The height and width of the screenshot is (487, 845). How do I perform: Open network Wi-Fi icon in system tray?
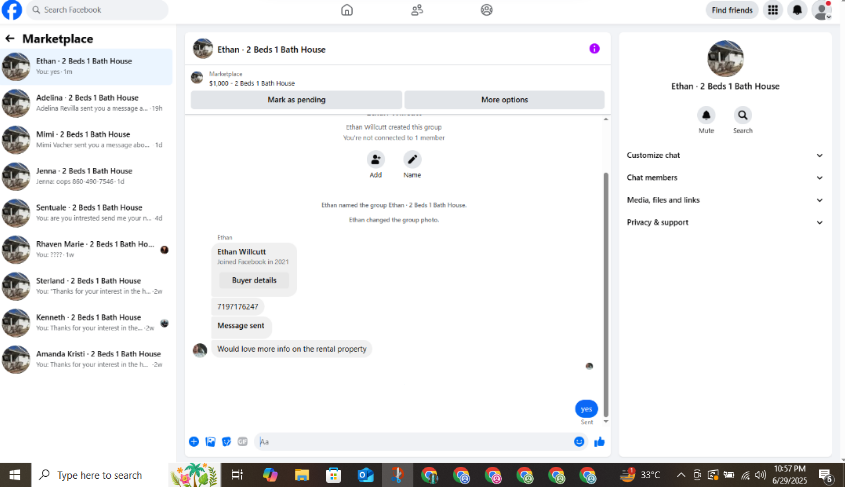pyautogui.click(x=745, y=475)
